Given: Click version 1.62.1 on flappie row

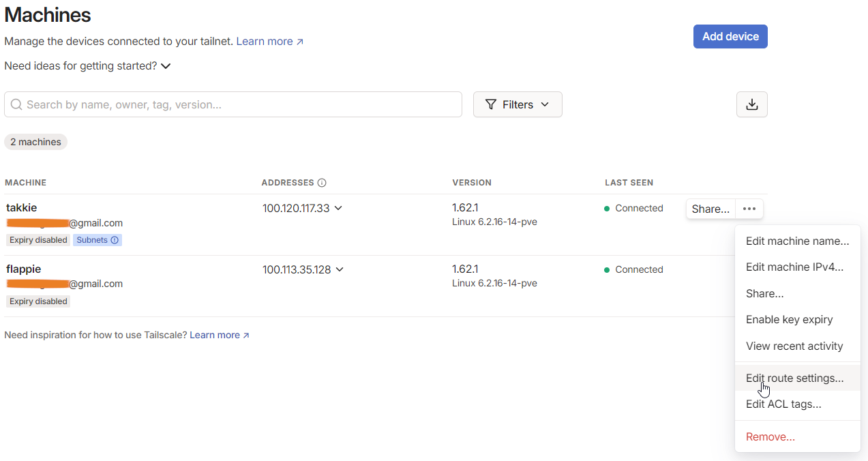Looking at the screenshot, I should 465,269.
